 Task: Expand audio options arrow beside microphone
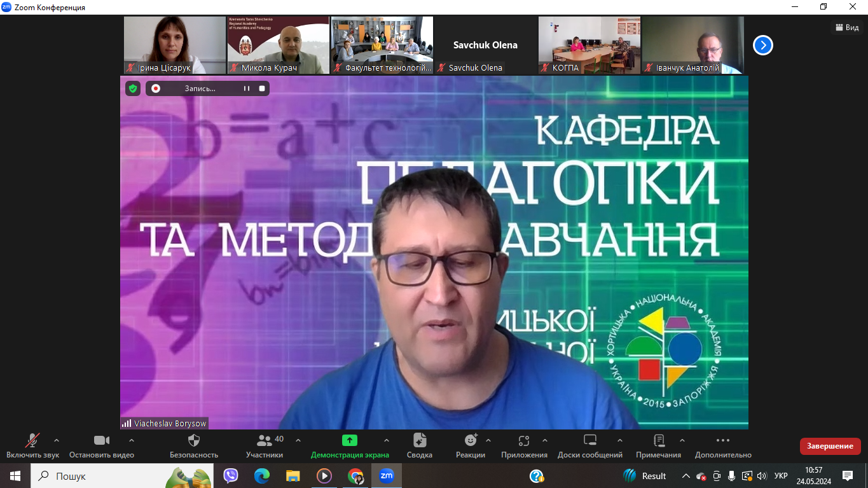[57, 440]
